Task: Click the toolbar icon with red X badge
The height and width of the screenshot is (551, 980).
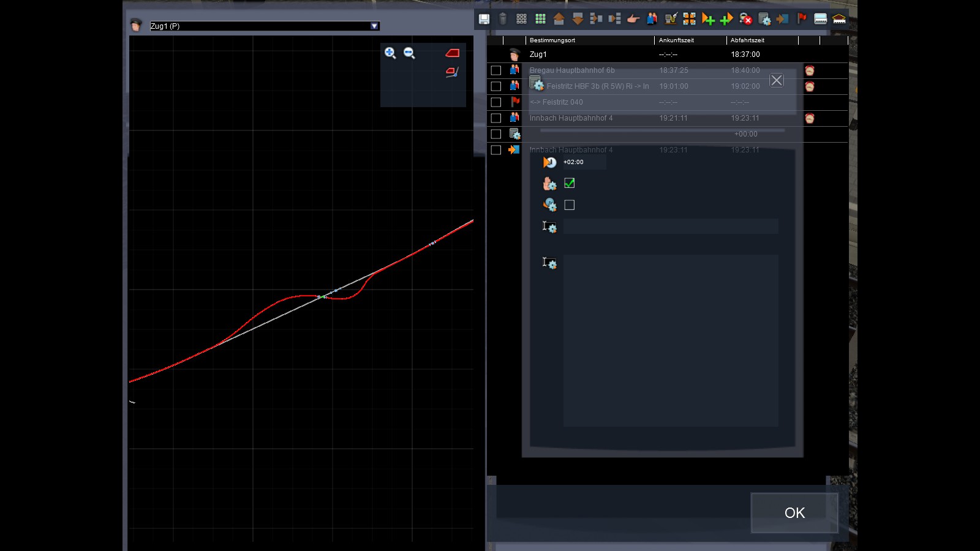Action: [746, 19]
